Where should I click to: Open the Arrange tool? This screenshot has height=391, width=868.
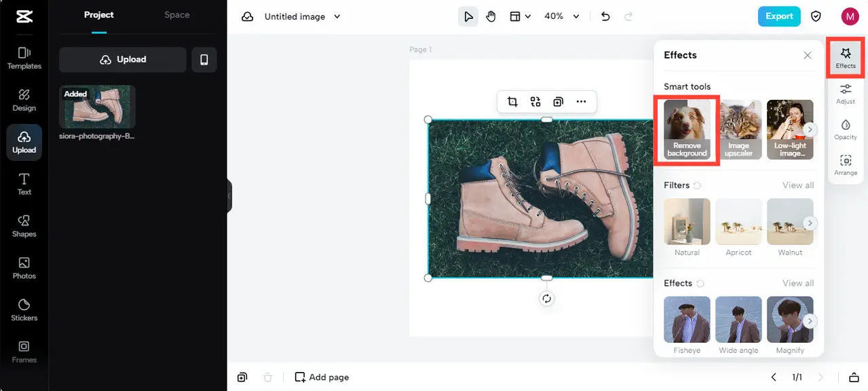coord(846,166)
